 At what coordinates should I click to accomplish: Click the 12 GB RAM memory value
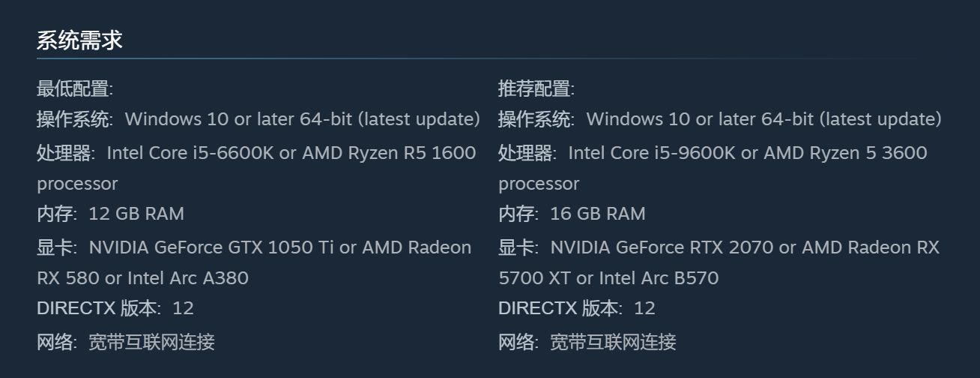tap(136, 214)
